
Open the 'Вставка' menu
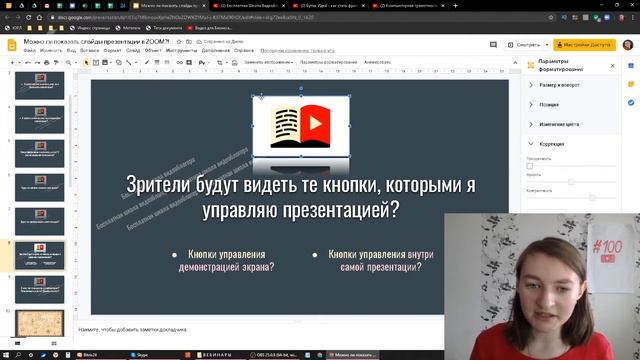89,51
